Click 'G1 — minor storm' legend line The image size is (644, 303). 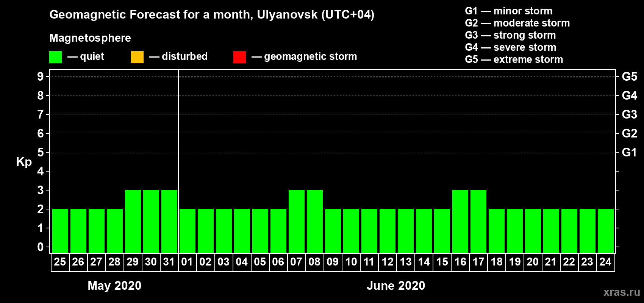click(508, 11)
